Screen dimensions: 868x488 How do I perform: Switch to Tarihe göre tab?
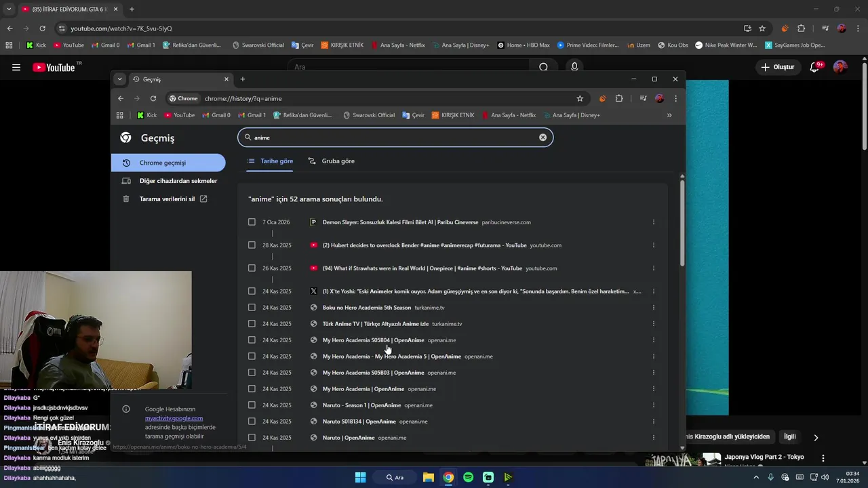click(270, 161)
